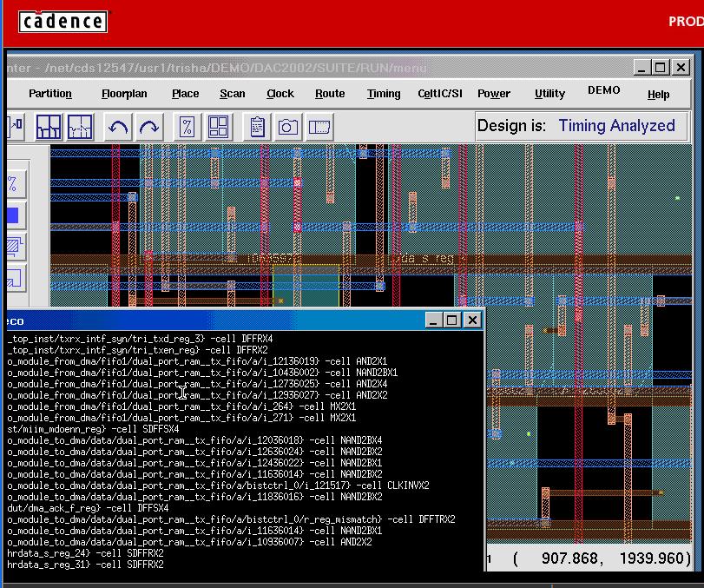Select the solid blue square sidebar tool

point(13,215)
